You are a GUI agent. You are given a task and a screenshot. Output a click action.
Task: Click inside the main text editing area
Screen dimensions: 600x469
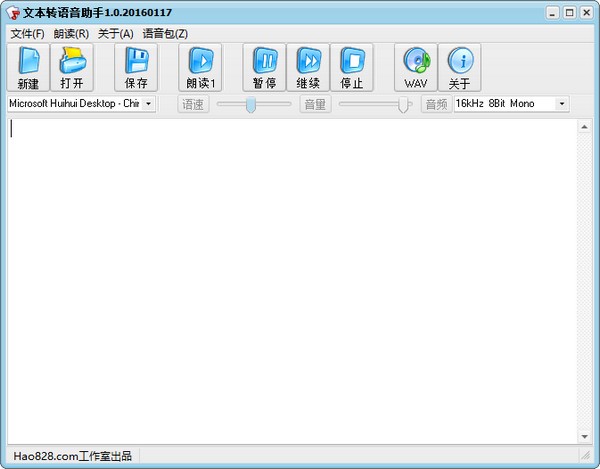coord(290,280)
